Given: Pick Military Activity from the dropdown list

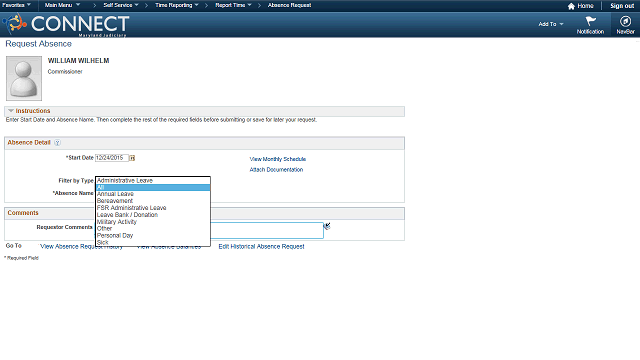Looking at the screenshot, I should [117, 222].
